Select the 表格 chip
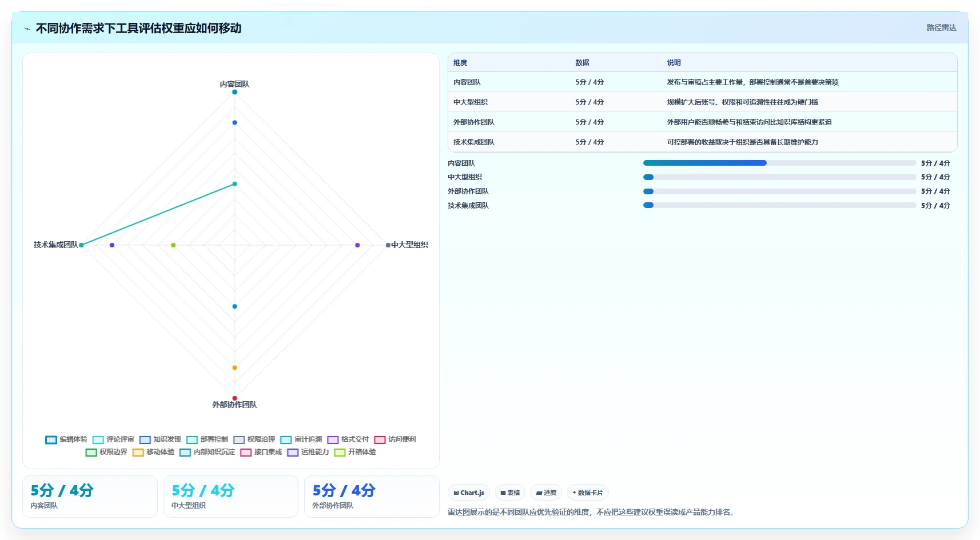 coord(510,493)
